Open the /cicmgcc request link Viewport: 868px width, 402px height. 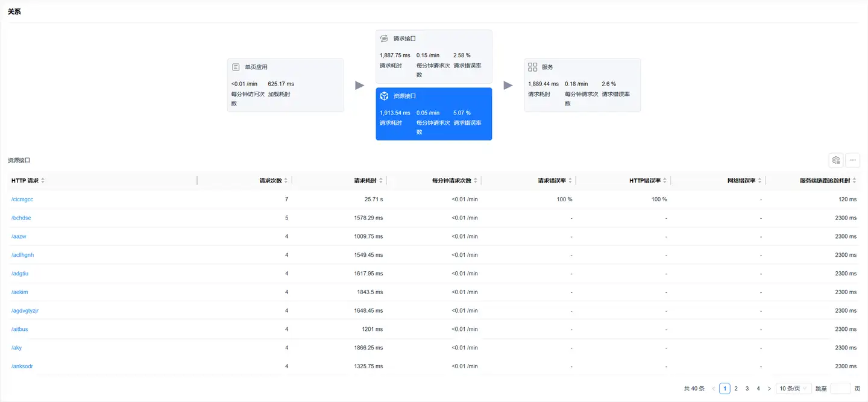pyautogui.click(x=22, y=199)
